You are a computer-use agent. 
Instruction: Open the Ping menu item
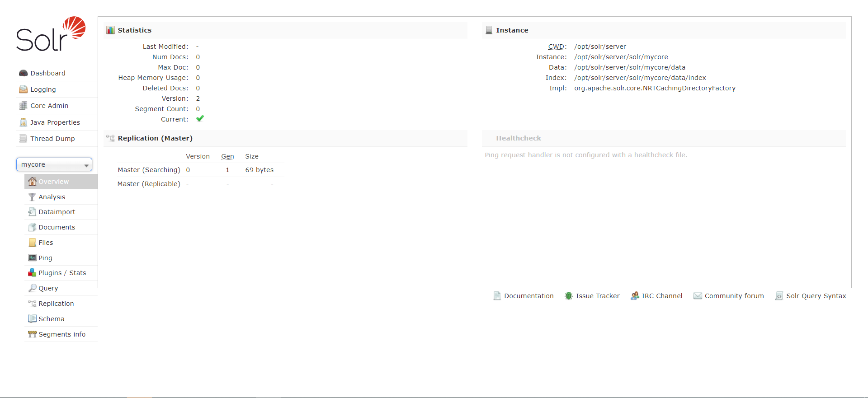tap(45, 258)
